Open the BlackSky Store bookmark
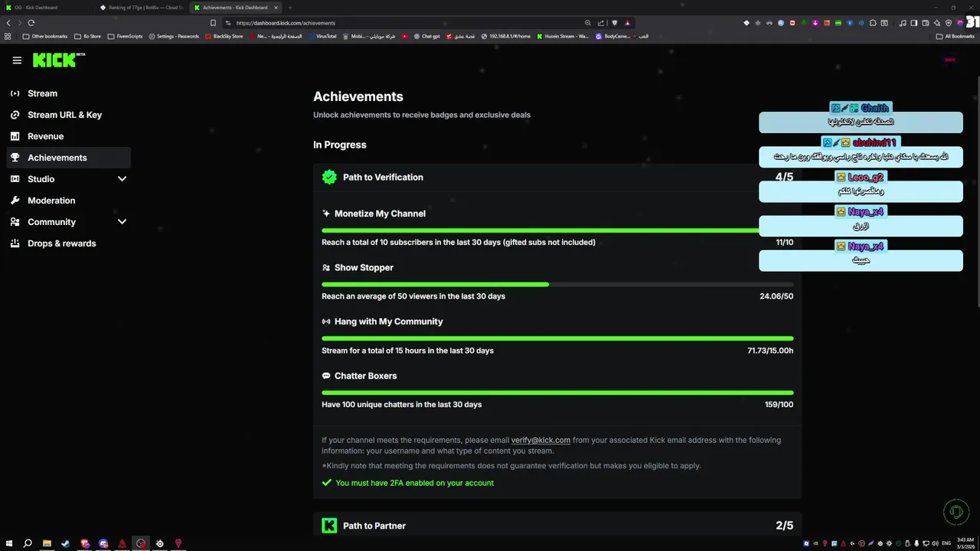The height and width of the screenshot is (551, 980). coord(224,36)
